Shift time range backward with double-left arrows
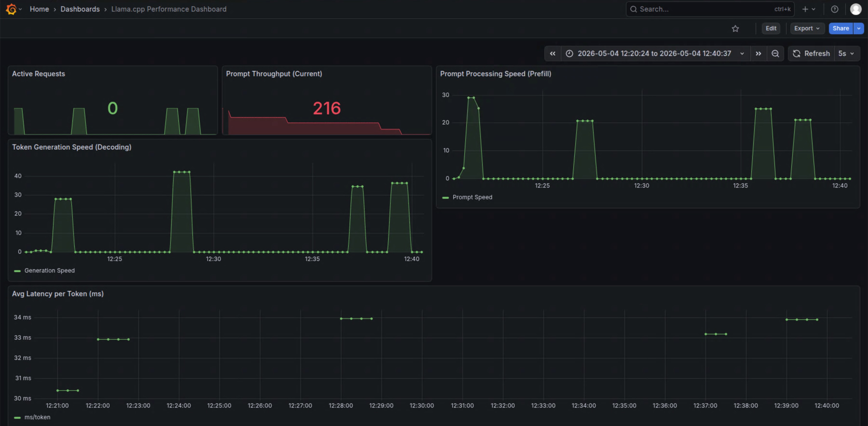868x426 pixels. tap(553, 54)
